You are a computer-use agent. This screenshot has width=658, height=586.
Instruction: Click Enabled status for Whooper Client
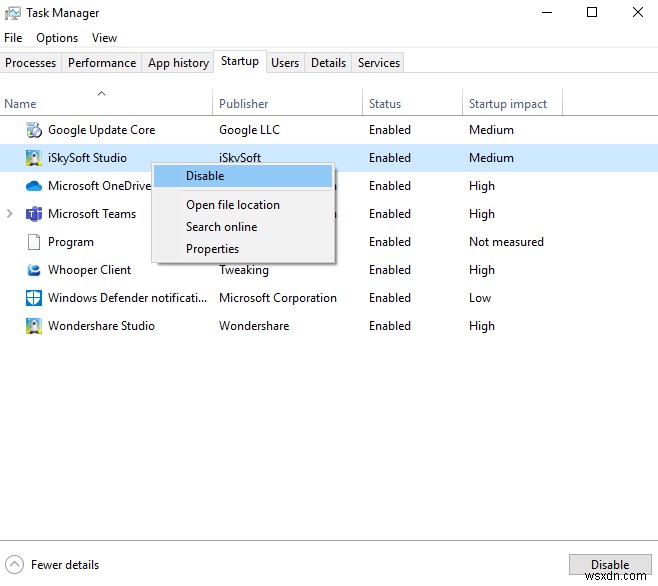coord(390,270)
